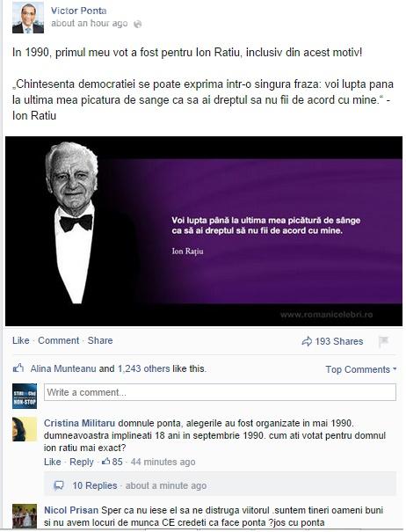The width and height of the screenshot is (406, 532).
Task: Click the share arrow icon beside 193 Shares
Action: pyautogui.click(x=307, y=341)
